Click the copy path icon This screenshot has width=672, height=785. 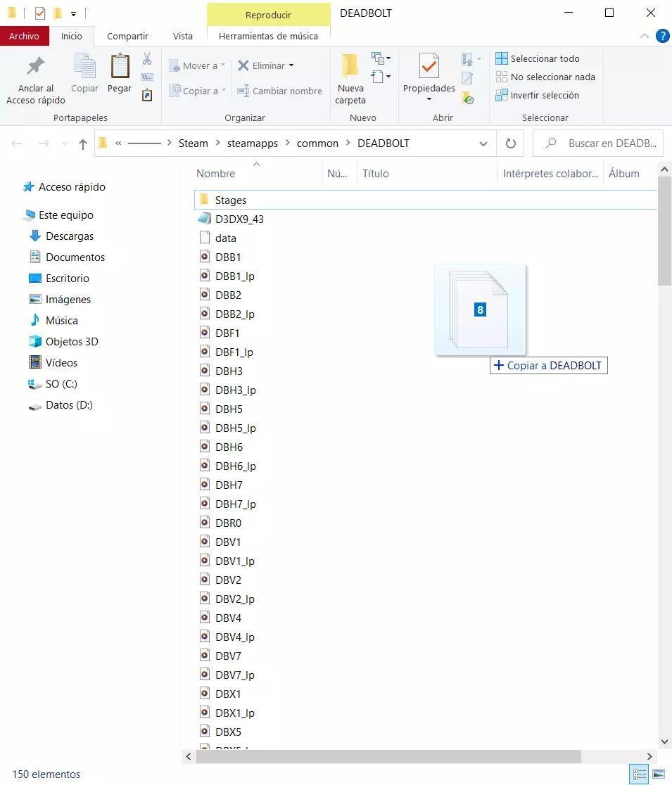[147, 77]
